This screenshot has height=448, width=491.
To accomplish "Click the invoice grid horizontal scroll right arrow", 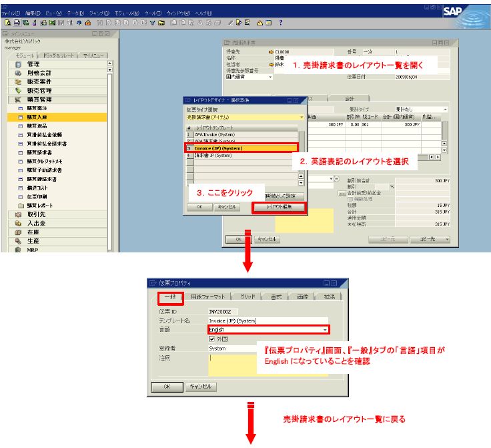I will tap(438, 157).
